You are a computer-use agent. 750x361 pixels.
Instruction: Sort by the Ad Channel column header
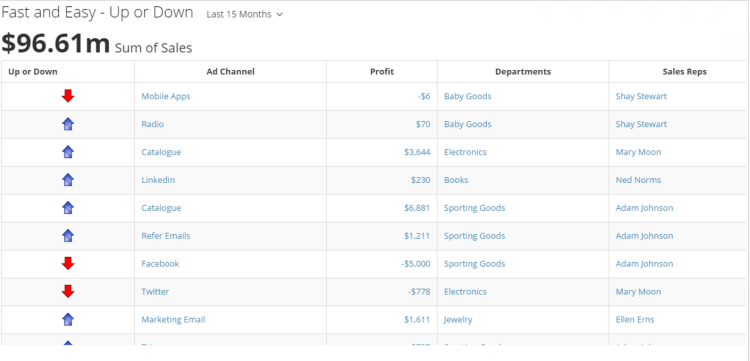point(231,72)
